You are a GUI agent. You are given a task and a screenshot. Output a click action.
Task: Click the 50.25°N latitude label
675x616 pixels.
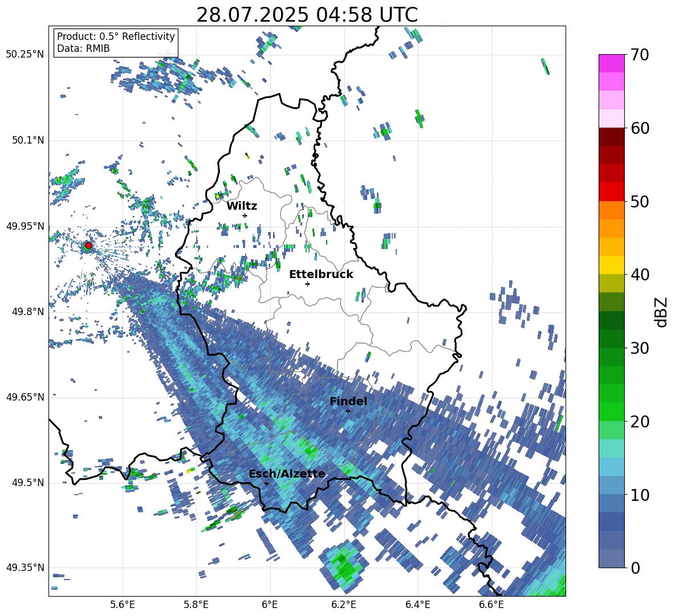coord(25,55)
